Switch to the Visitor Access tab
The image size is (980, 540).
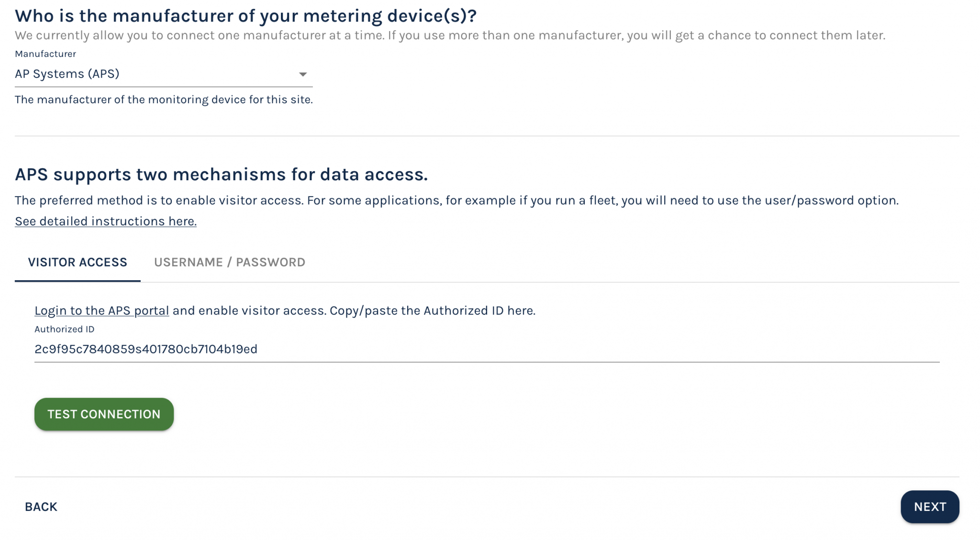[78, 262]
